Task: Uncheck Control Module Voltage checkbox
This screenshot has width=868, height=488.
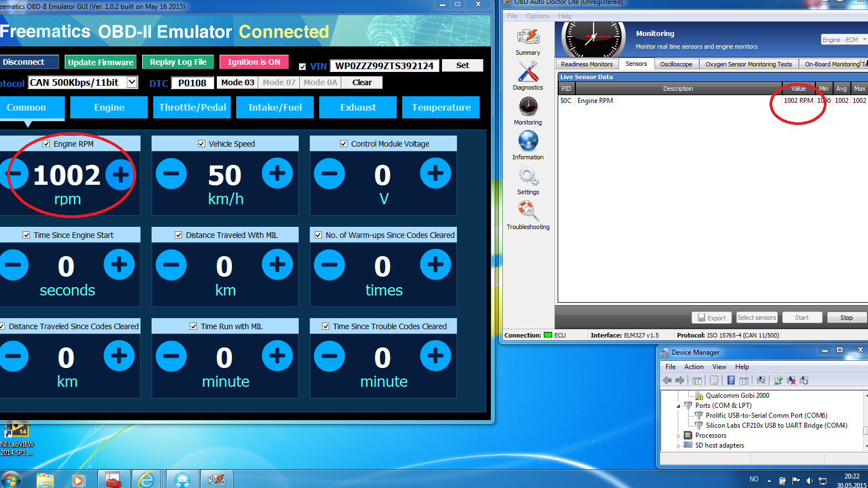Action: click(x=344, y=144)
